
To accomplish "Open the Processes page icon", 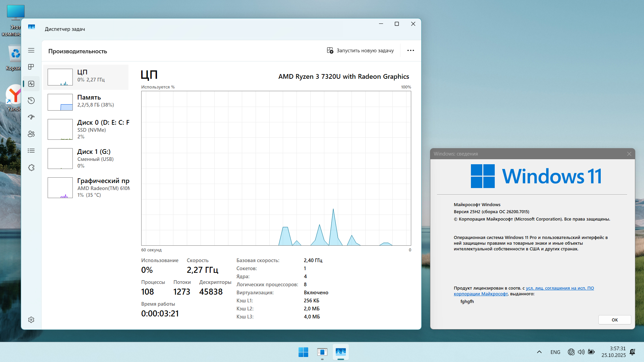I will point(31,67).
